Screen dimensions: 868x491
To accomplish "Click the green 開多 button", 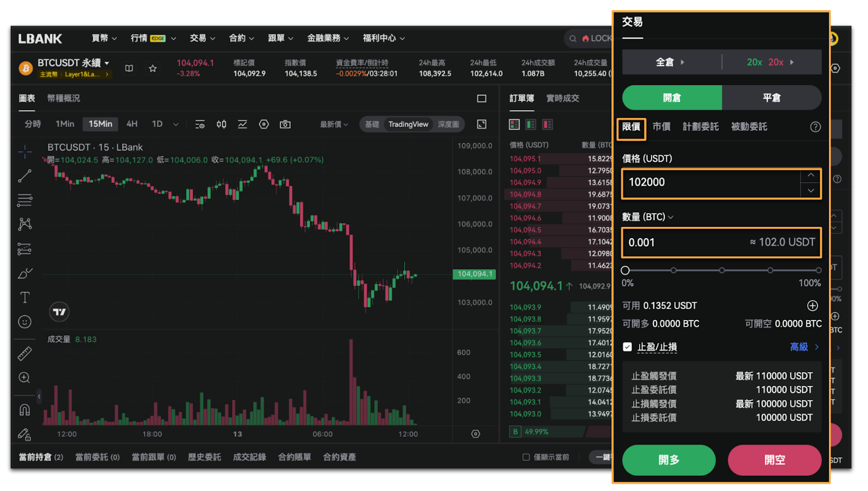I will tap(668, 460).
